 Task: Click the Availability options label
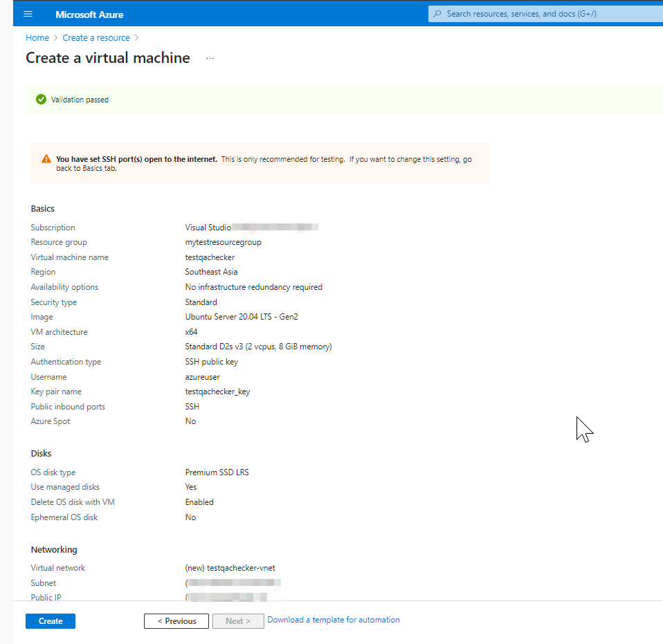point(64,287)
